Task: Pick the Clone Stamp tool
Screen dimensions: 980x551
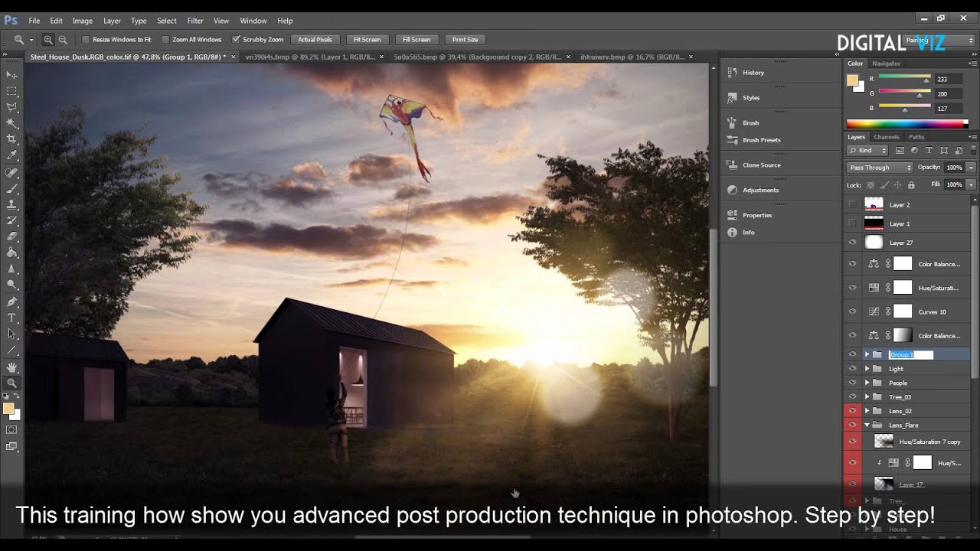Action: (11, 204)
